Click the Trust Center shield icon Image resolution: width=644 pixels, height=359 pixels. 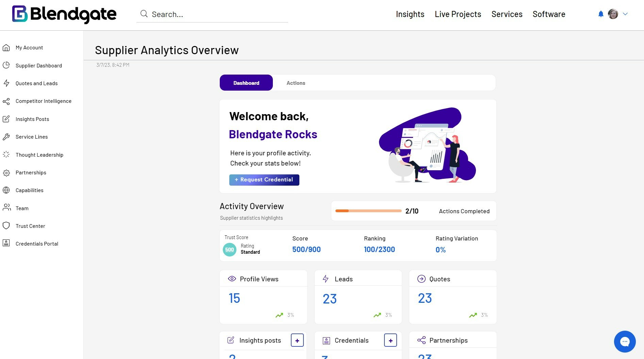click(6, 226)
